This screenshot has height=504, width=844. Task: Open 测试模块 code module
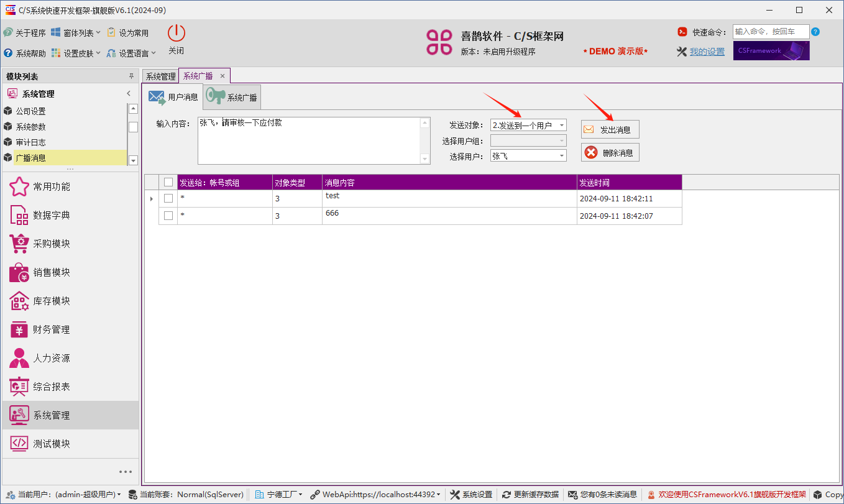click(70, 444)
